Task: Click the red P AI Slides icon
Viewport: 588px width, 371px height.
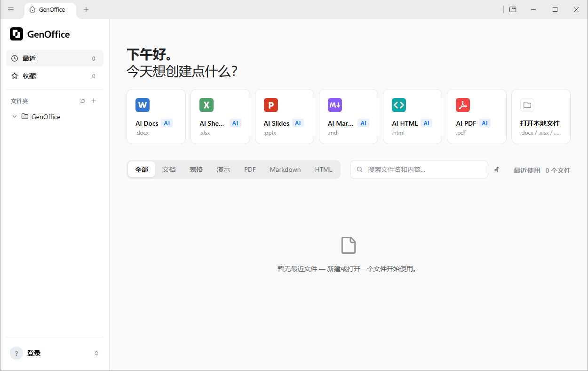Action: [271, 105]
